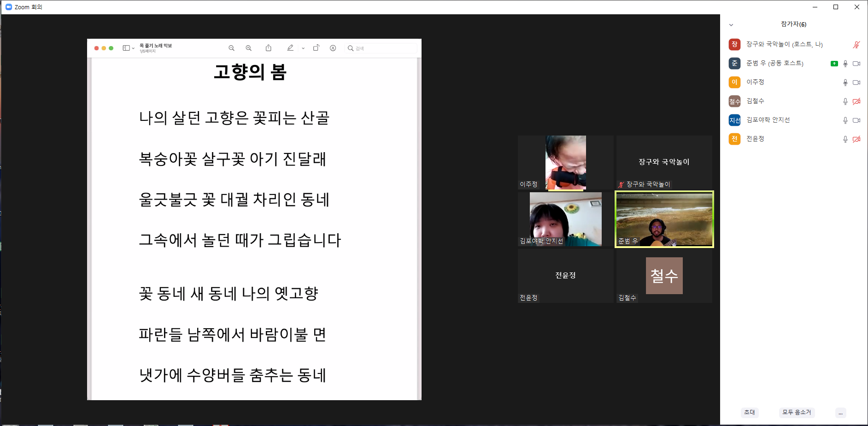Select 장구와 국악놀이 video tile
The height and width of the screenshot is (426, 868).
(664, 162)
